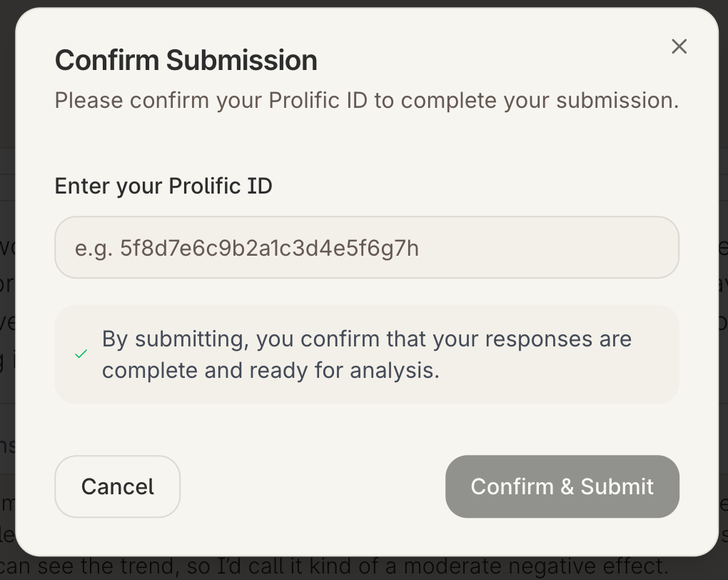Click the "e.g. 5f8d7e6c9b2a1c3d4e5f6g7h" placeholder text
The image size is (728, 580).
click(247, 248)
